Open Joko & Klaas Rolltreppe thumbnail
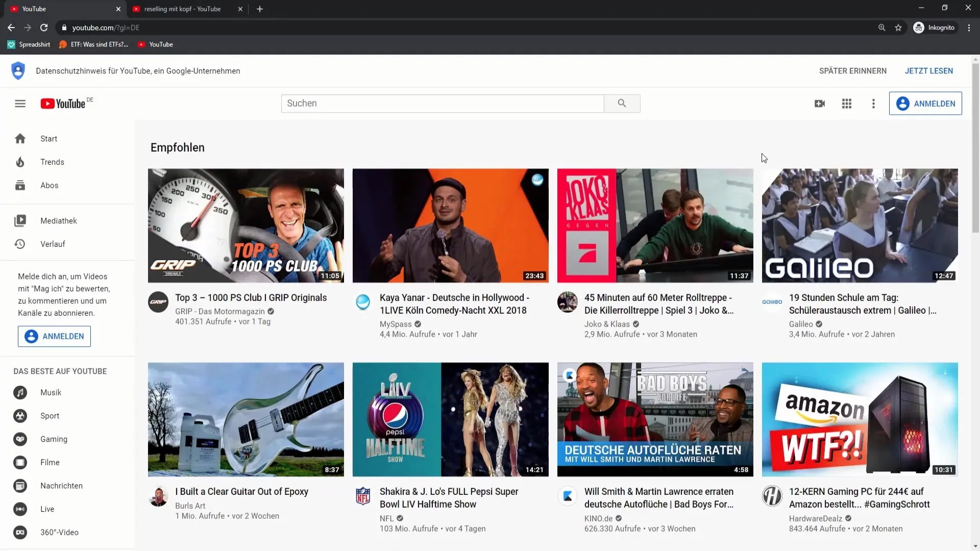The image size is (980, 551). [655, 226]
